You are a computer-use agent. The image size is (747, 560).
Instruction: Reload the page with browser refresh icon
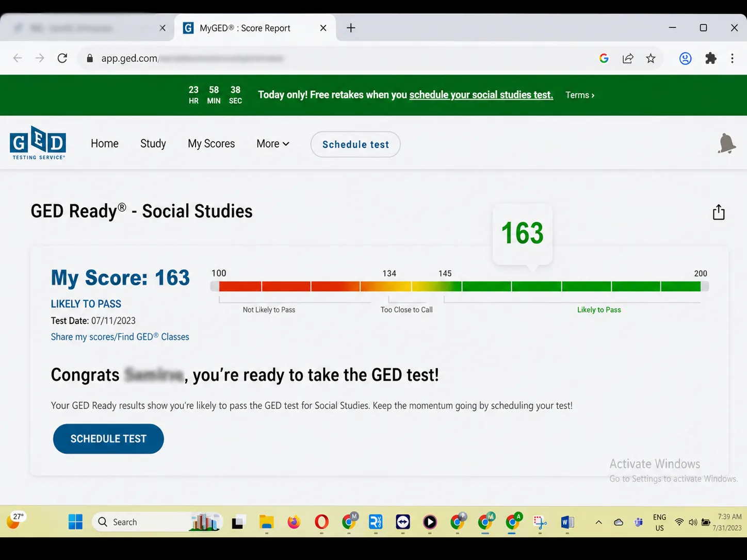tap(62, 58)
